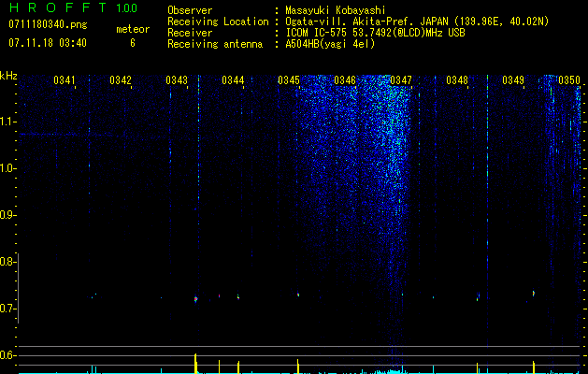Select the ICOM IC-575 receiver text
Image resolution: width=588 pixels, height=374 pixels.
(x=375, y=33)
